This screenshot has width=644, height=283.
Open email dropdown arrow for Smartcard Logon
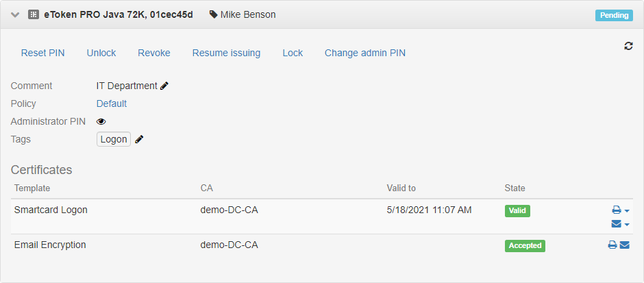point(627,225)
